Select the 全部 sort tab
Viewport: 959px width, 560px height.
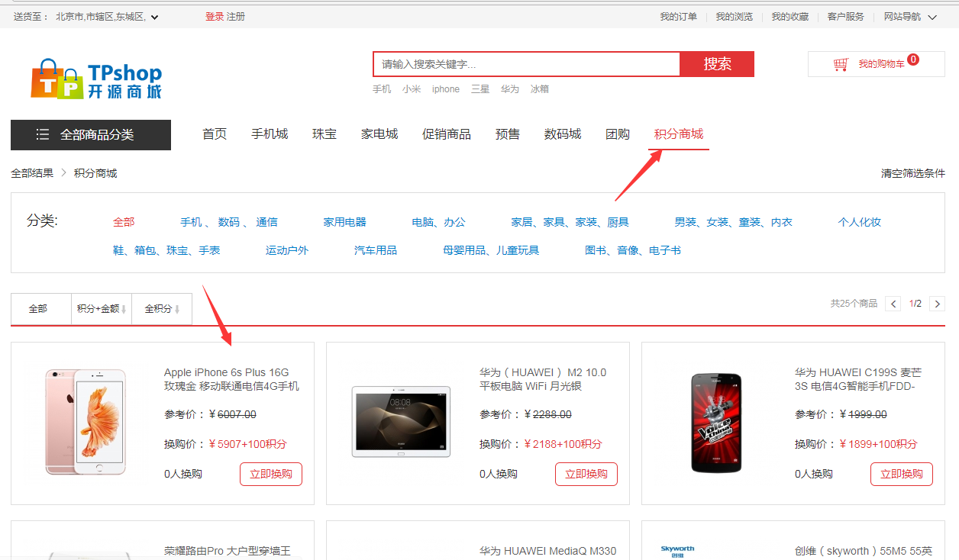click(38, 309)
